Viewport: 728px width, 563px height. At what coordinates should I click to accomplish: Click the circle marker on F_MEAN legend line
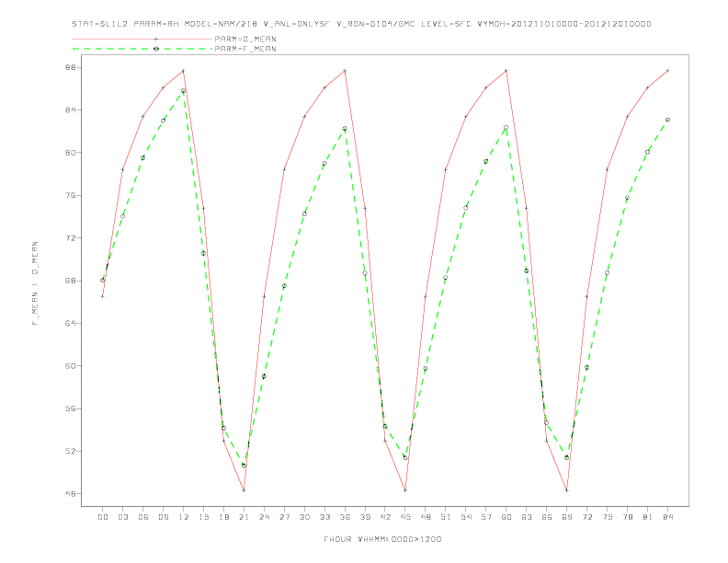click(x=156, y=49)
